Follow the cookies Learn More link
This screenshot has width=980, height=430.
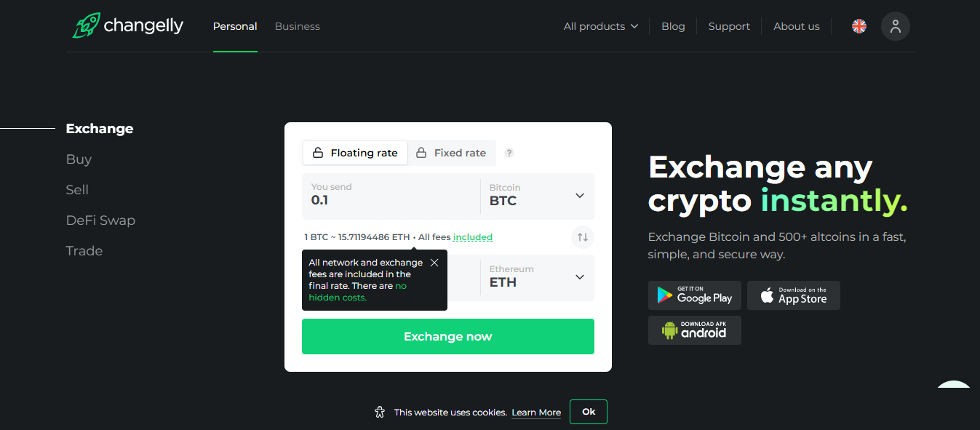[x=536, y=413]
